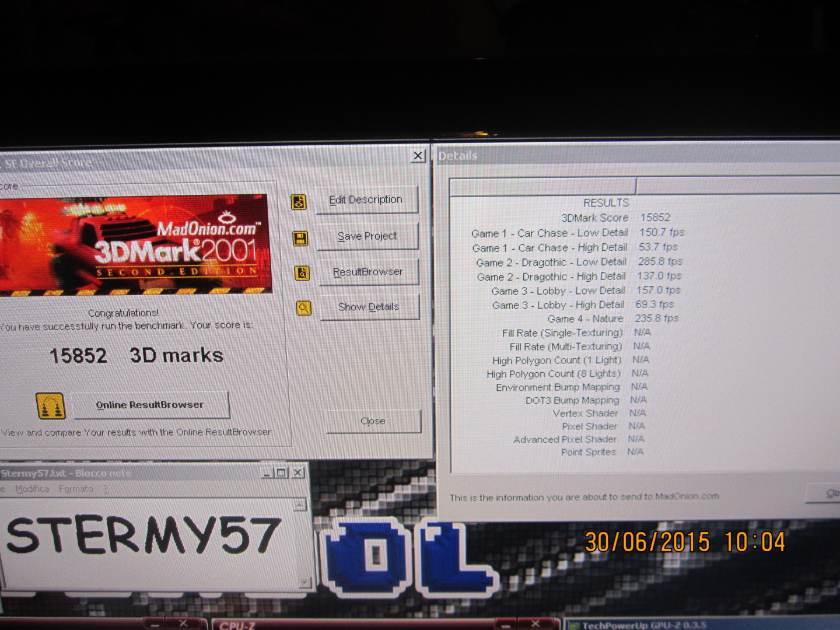Select the 3DMark Score 15852 row in Details

615,218
